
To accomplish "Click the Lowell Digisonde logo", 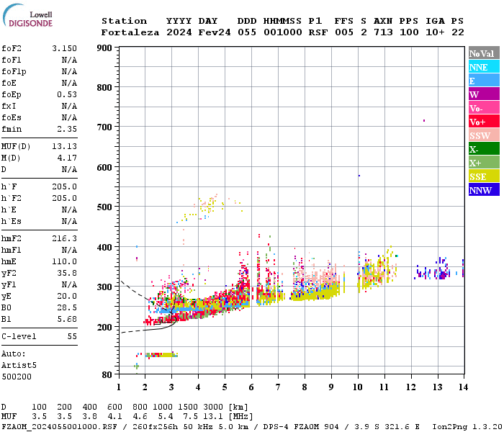I will point(27,15).
